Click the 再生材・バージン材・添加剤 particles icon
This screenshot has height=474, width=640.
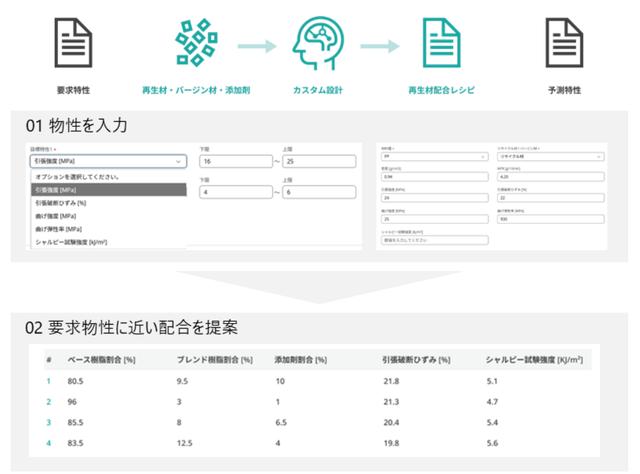point(197,44)
